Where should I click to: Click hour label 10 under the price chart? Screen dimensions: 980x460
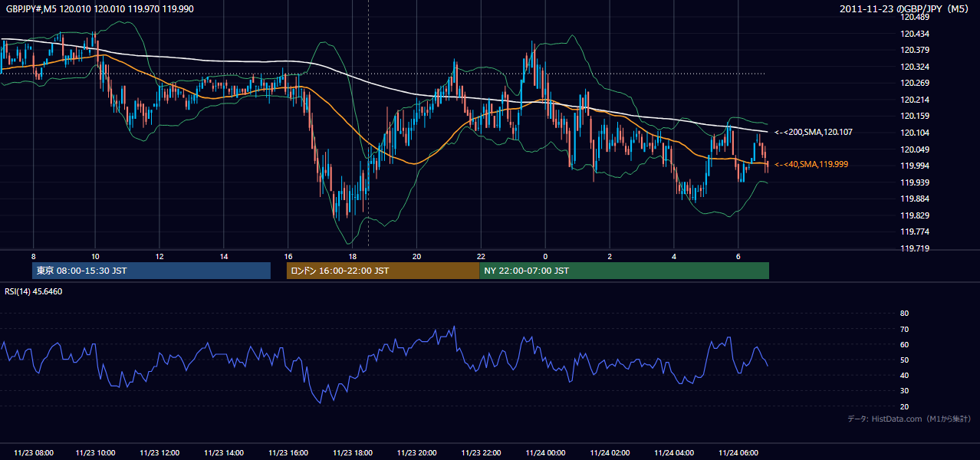point(95,256)
